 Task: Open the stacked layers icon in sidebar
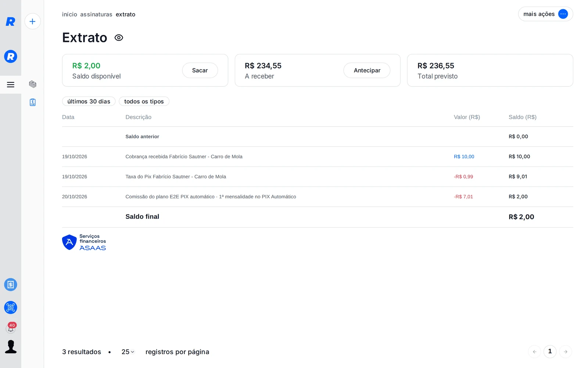tap(33, 84)
